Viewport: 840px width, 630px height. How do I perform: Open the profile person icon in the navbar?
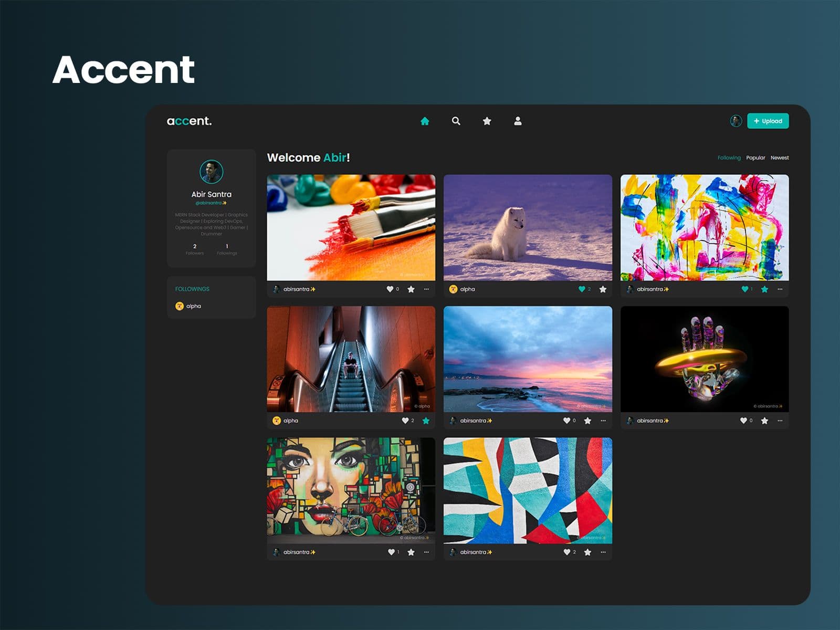click(519, 121)
